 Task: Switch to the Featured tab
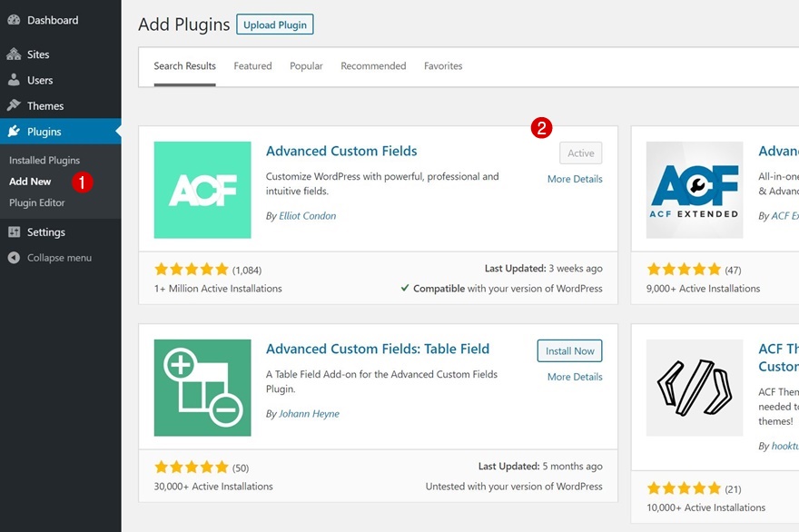coord(252,66)
